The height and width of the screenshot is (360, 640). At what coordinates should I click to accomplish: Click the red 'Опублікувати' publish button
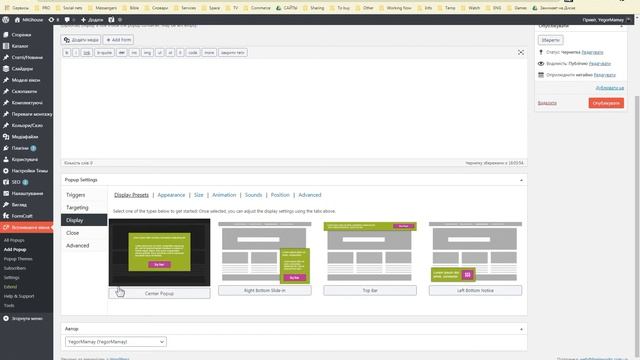[x=606, y=103]
